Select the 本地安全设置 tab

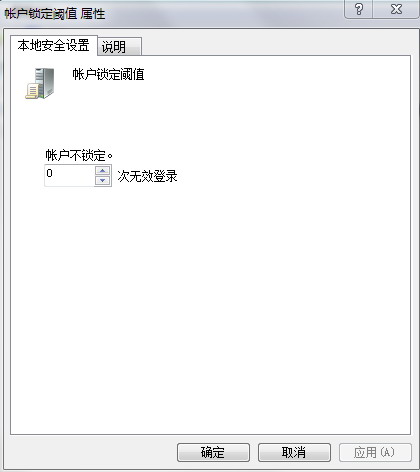pos(54,45)
